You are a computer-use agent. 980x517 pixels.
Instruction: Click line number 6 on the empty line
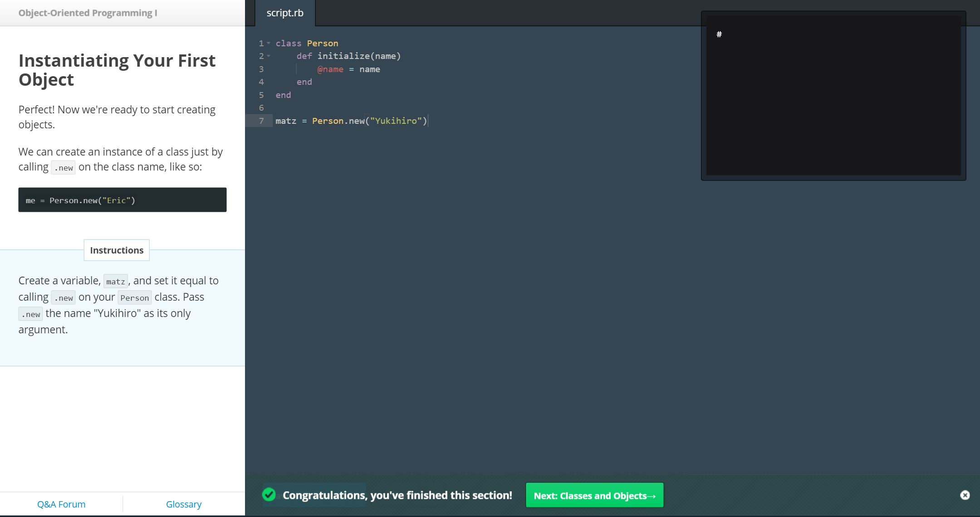[x=261, y=108]
